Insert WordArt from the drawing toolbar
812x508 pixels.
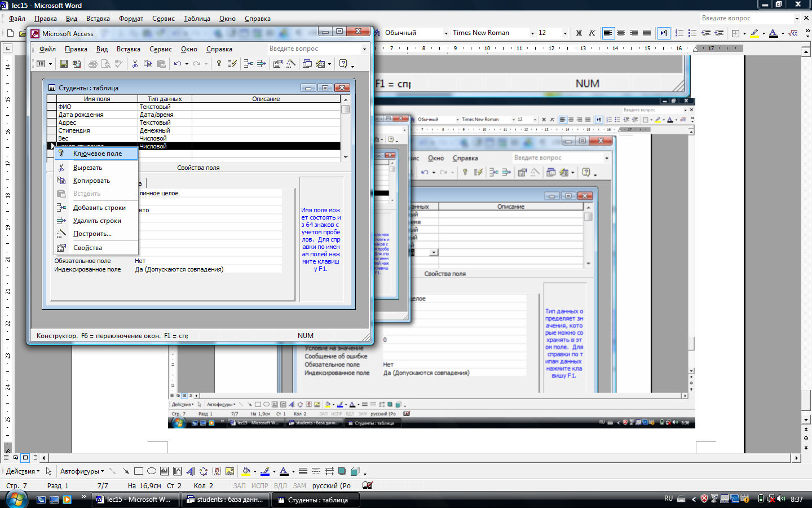click(191, 471)
